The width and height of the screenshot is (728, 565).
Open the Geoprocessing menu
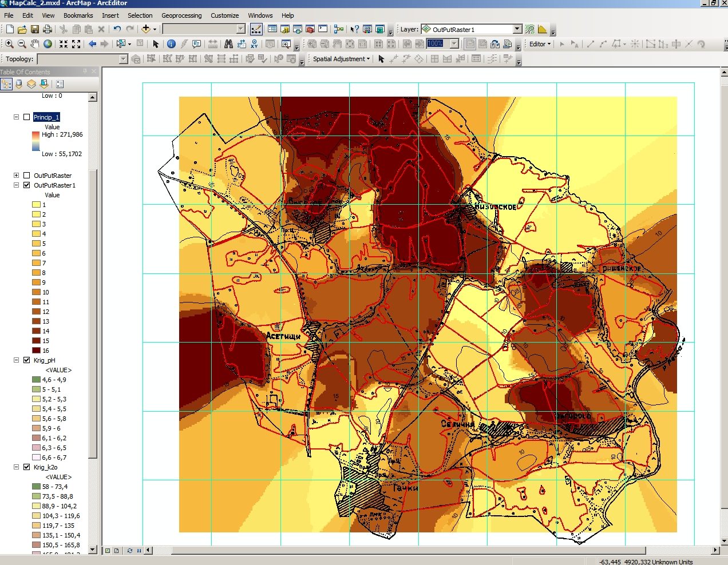(x=181, y=15)
